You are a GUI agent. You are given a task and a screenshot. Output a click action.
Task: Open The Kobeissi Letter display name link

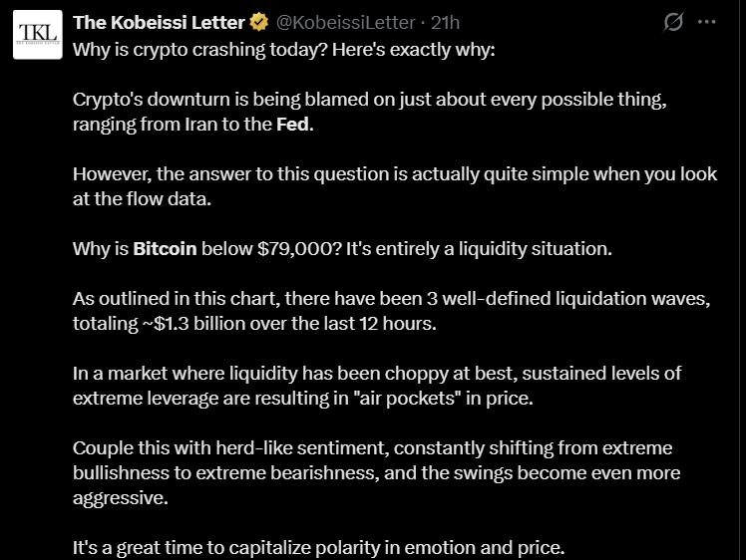click(159, 22)
